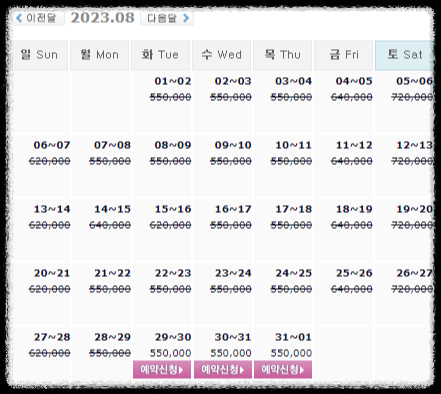Click date range 23~24
The image size is (441, 394).
tap(233, 273)
